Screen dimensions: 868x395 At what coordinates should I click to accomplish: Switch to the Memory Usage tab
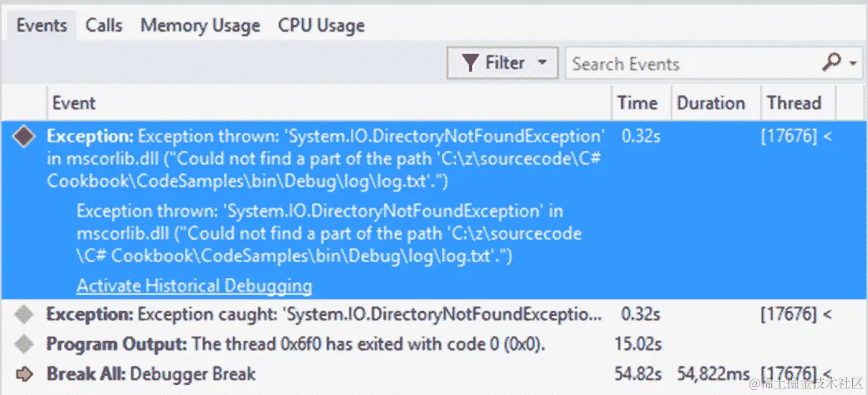(200, 26)
